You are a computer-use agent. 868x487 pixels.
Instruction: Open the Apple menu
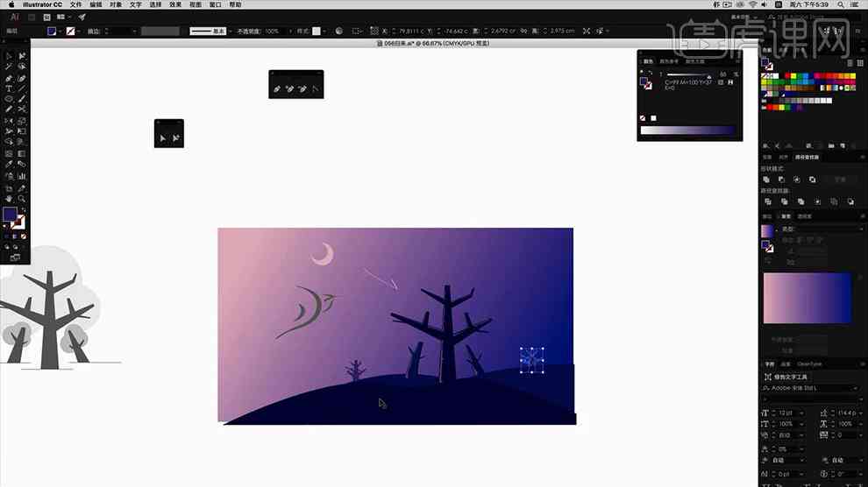[11, 4]
